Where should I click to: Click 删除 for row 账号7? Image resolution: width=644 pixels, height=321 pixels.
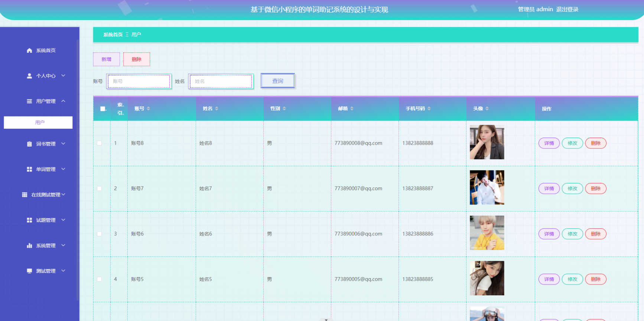pos(596,189)
